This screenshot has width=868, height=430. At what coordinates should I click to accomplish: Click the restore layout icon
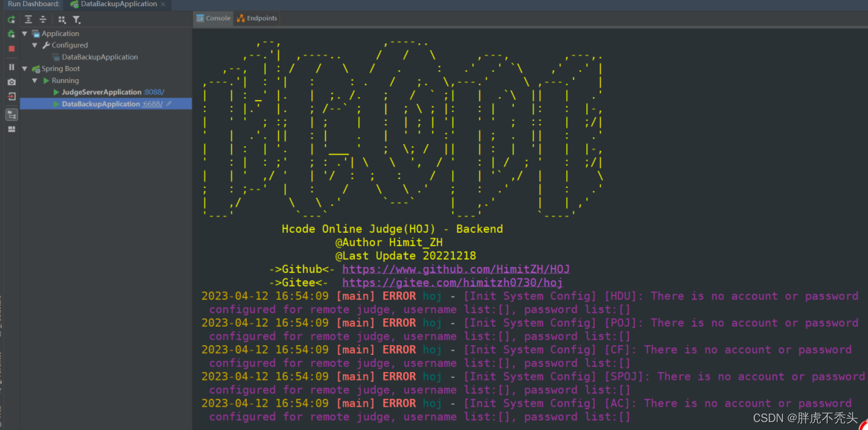point(11,129)
